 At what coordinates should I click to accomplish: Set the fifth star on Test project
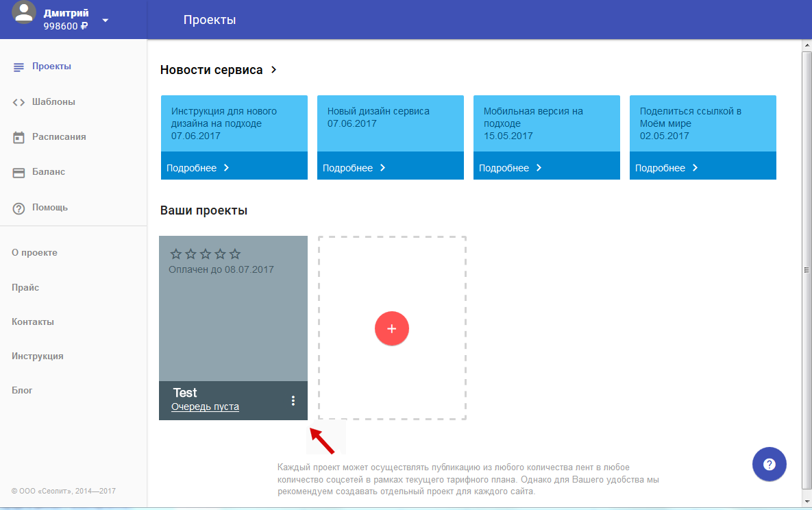[x=235, y=254]
